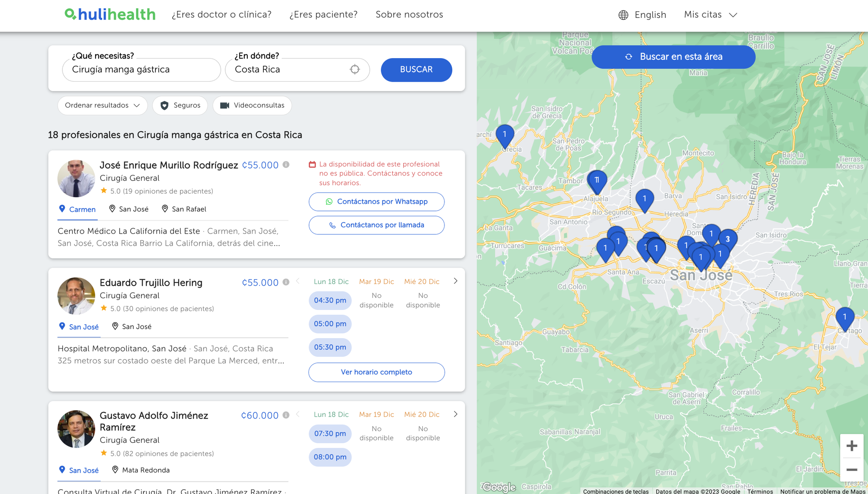The image size is (868, 494).
Task: Click price info icon for José Enrique Murillo
Action: click(286, 165)
